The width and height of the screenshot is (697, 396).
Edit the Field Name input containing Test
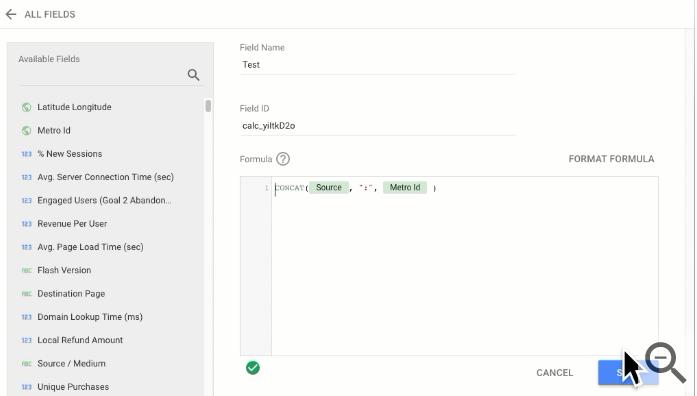click(377, 65)
